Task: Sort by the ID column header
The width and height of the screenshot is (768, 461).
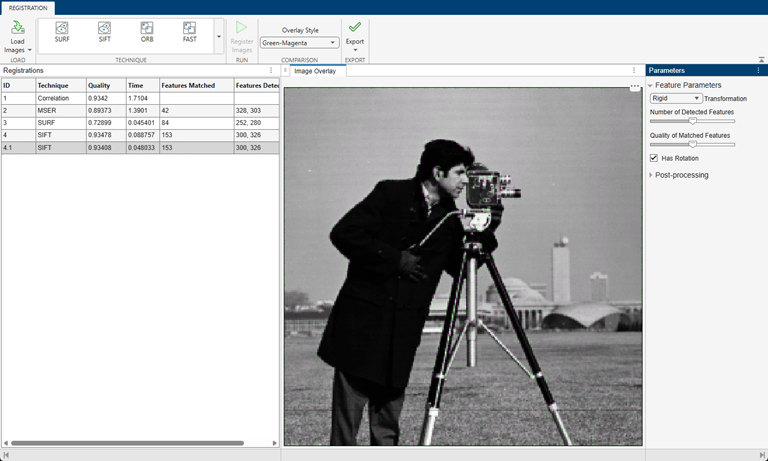Action: (19, 85)
